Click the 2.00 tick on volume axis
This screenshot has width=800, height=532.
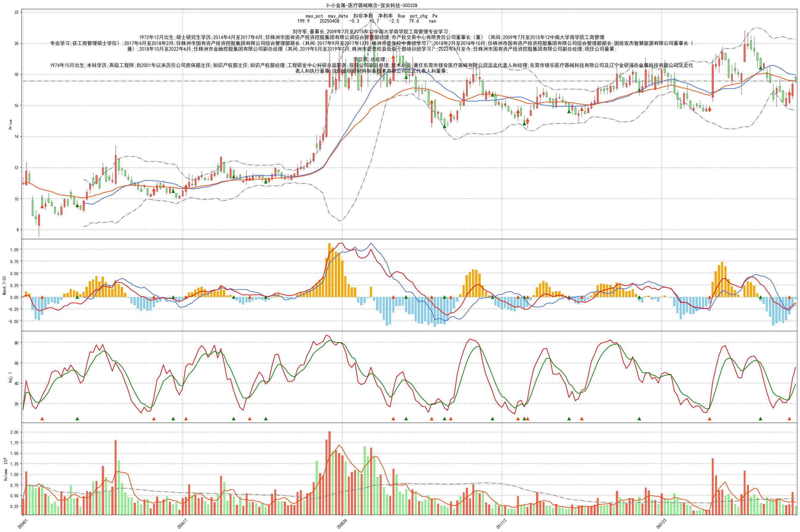pyautogui.click(x=15, y=432)
